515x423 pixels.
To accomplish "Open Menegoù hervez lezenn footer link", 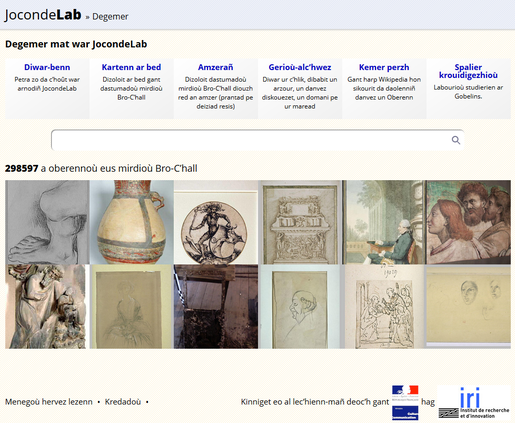I will [49, 402].
